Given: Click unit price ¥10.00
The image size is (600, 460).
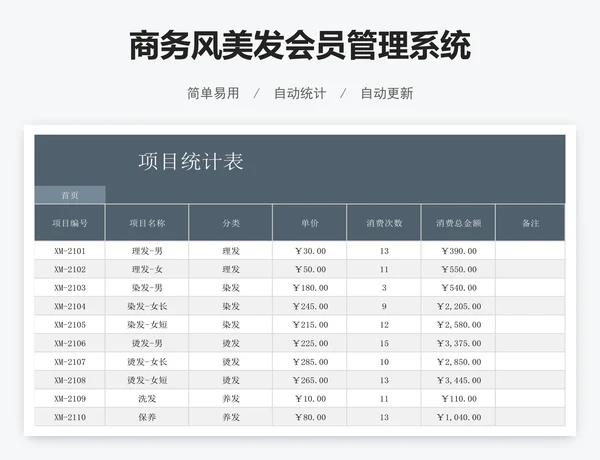Looking at the screenshot, I should tap(310, 399).
